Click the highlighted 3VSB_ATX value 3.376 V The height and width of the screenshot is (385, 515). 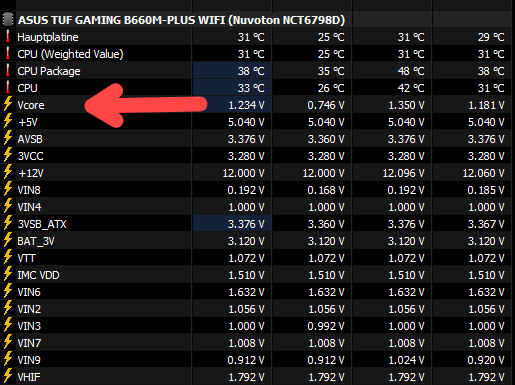click(246, 224)
